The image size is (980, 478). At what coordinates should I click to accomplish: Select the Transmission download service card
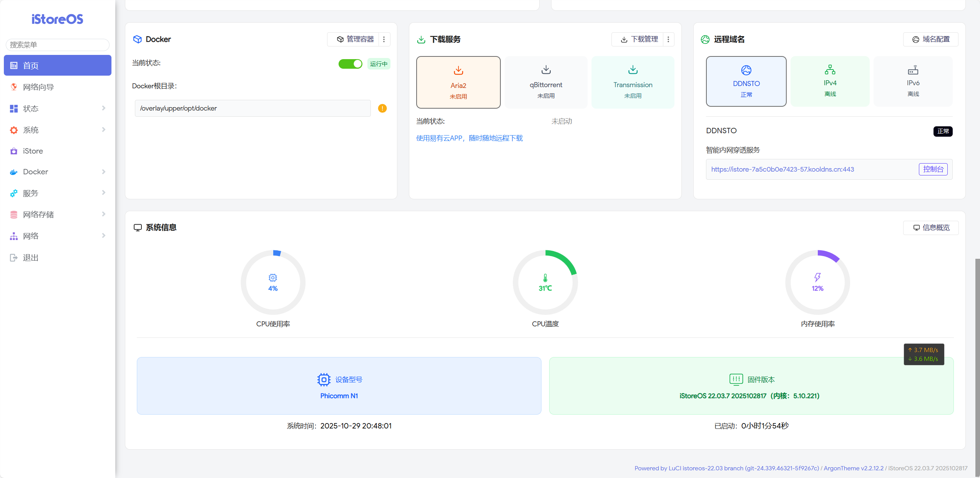633,82
